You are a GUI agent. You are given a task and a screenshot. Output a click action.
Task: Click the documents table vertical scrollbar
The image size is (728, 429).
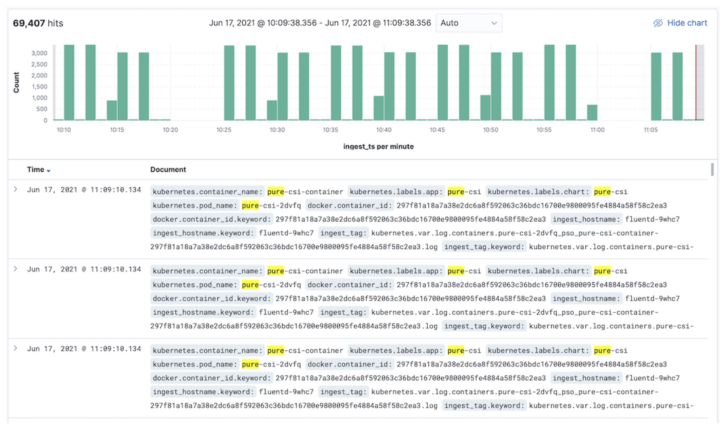pos(712,169)
